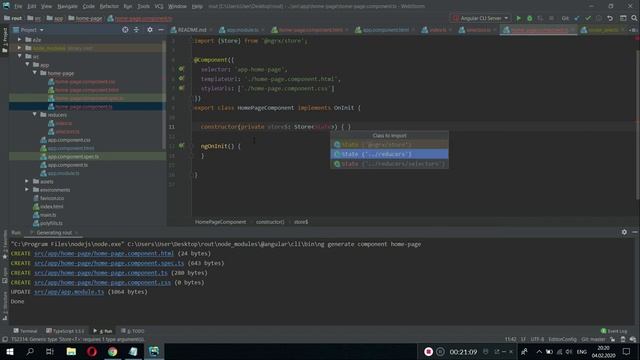Viewport: 640px width, 360px height.
Task: Expand the environments folder
Action: coord(27,189)
